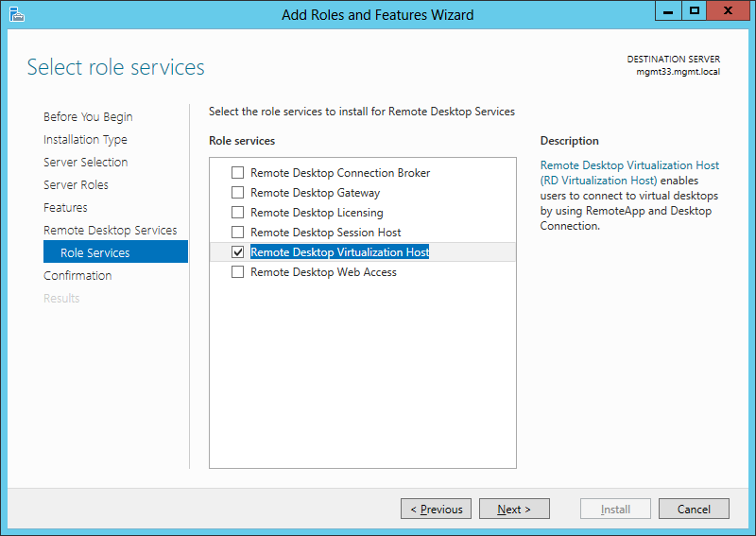
Task: Click the Next button
Action: tap(514, 509)
